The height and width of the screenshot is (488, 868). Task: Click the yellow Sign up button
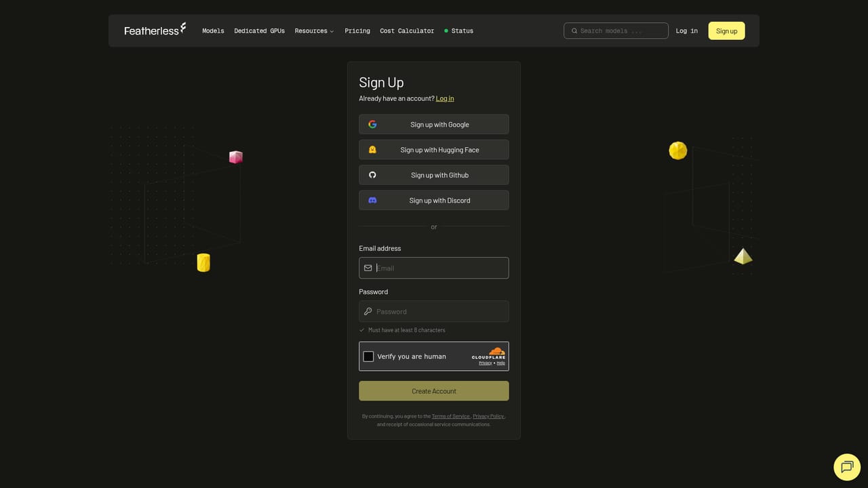pos(726,30)
